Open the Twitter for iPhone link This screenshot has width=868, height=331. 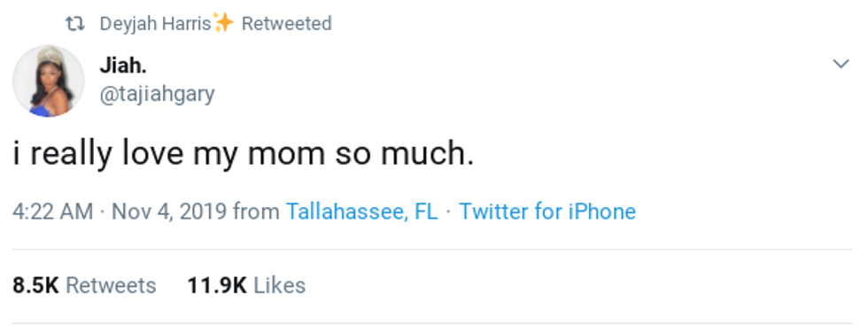point(547,212)
